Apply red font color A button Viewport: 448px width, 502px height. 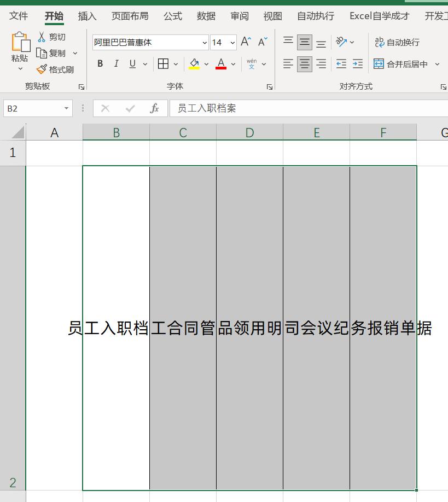click(221, 64)
